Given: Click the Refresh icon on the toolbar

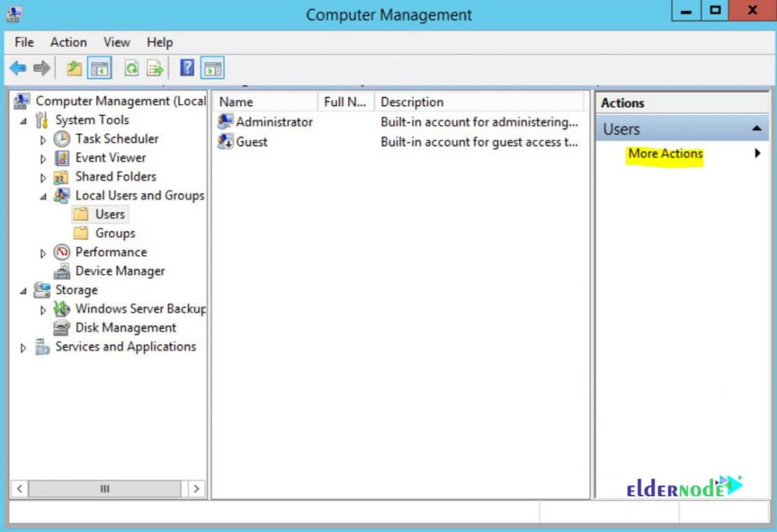Looking at the screenshot, I should (x=131, y=67).
